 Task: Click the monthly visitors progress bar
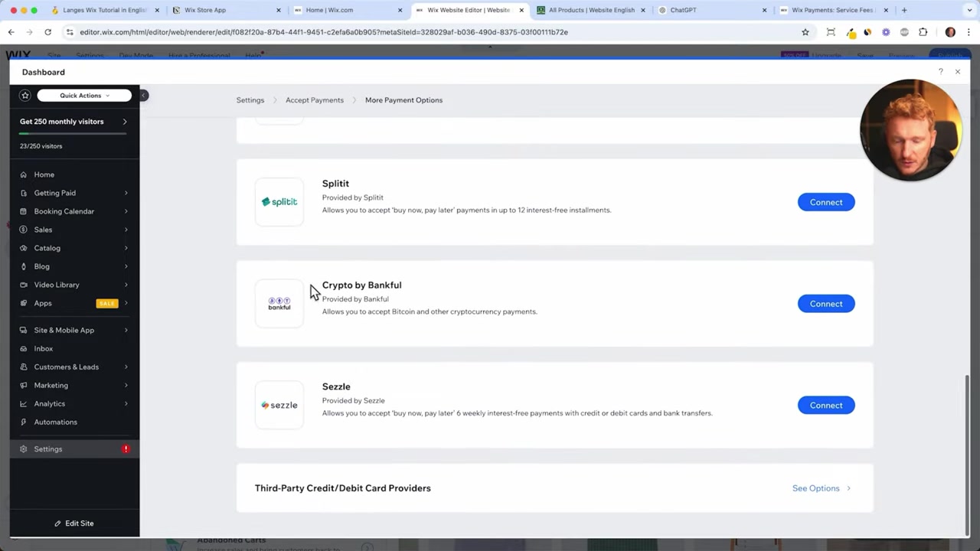(73, 133)
